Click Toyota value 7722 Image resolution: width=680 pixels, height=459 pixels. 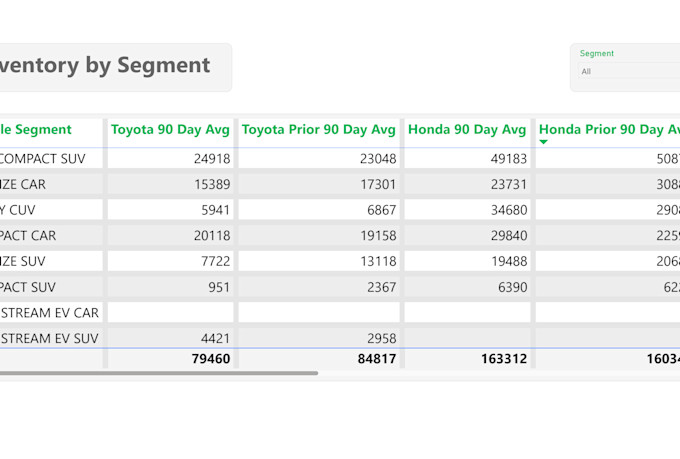click(215, 261)
